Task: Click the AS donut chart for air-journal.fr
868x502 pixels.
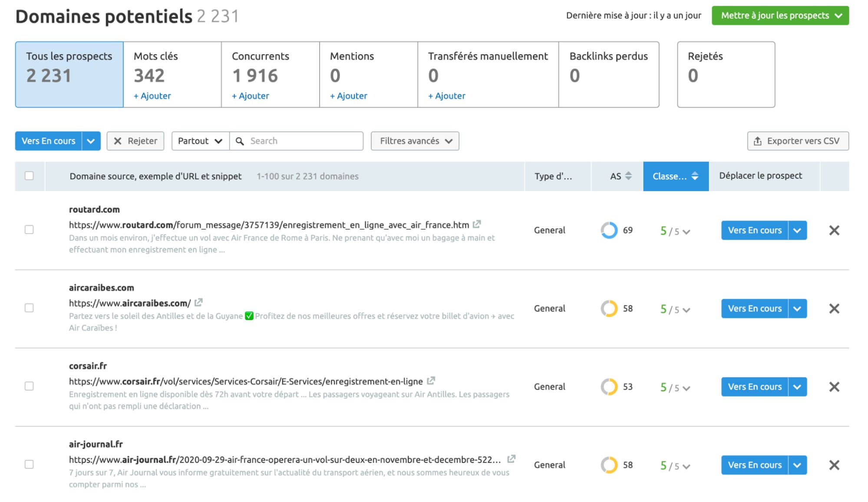Action: (x=609, y=465)
